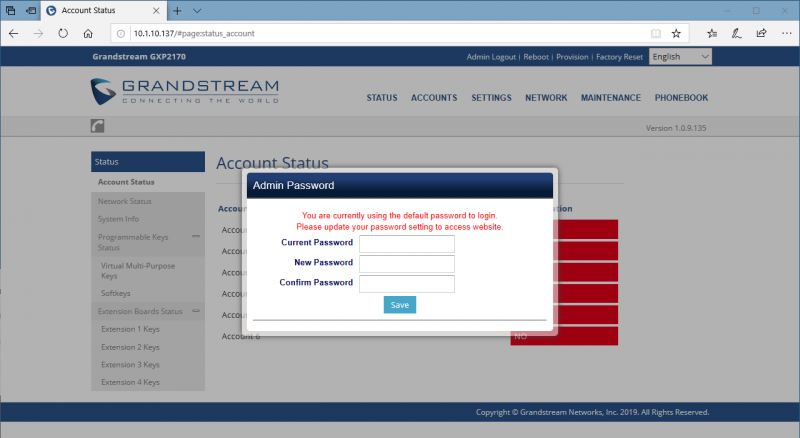Open the favorites hub icon
Viewport: 800px width, 438px height.
tap(712, 34)
